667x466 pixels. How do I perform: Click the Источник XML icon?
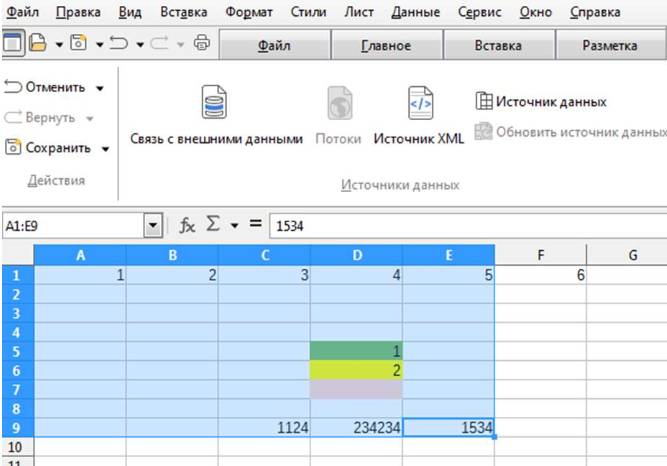click(x=420, y=103)
